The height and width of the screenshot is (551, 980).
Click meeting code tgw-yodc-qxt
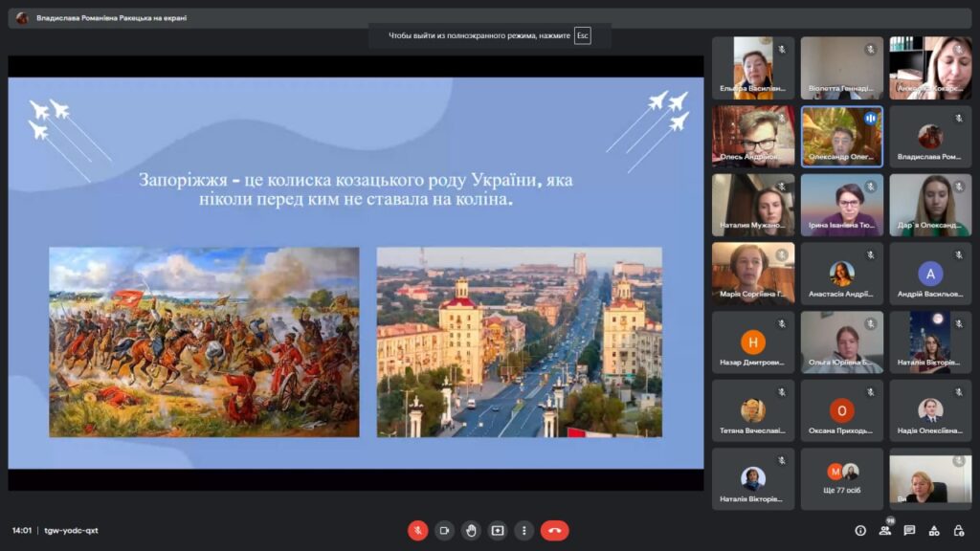click(x=72, y=530)
